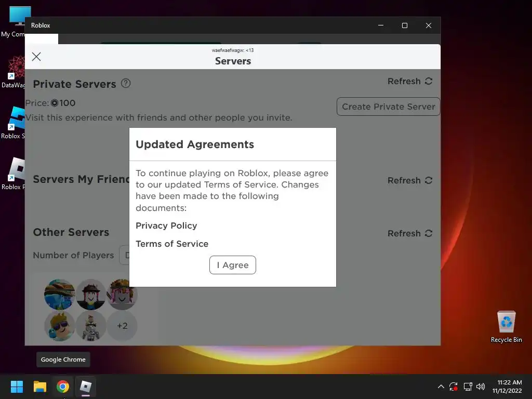
Task: Open File Explorer from taskbar
Action: tap(39, 387)
